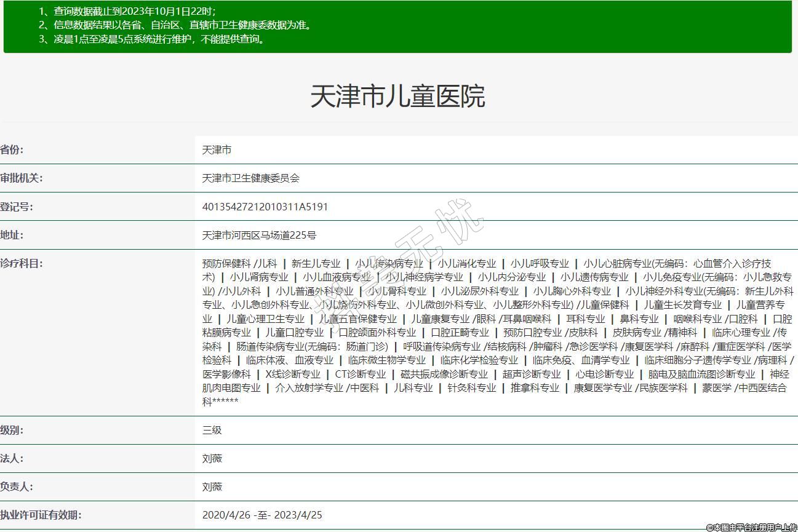Click the 省份 field label
The height and width of the screenshot is (532, 798).
(12, 150)
